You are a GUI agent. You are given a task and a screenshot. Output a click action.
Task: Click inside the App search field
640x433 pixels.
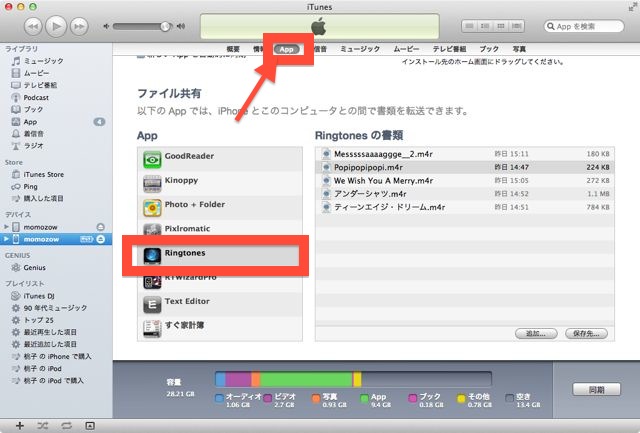pyautogui.click(x=584, y=27)
